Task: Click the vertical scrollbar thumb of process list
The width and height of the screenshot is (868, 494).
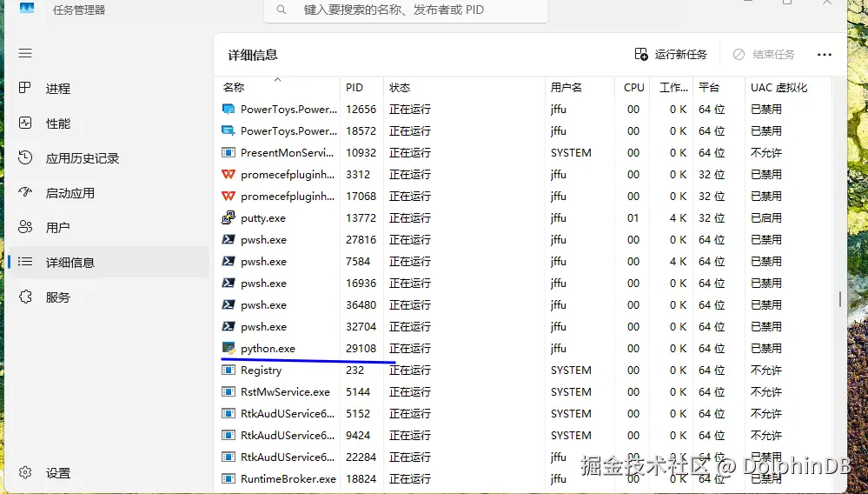Action: click(840, 299)
